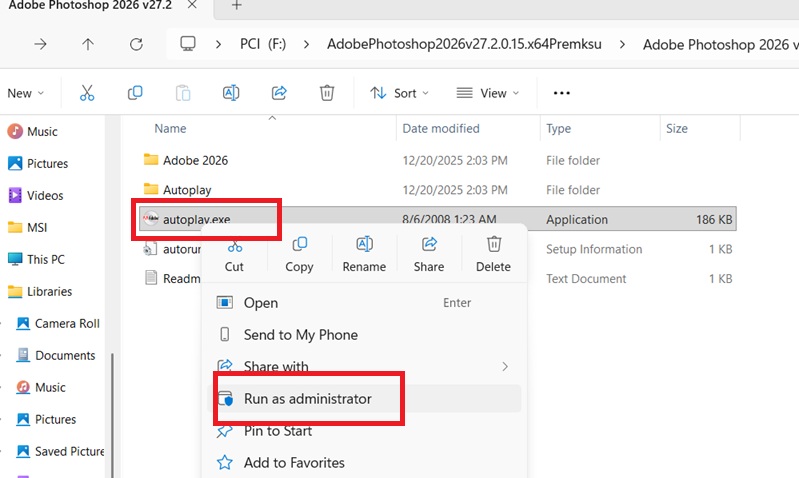
Task: Expand chevron after the PC icon
Action: coord(218,45)
